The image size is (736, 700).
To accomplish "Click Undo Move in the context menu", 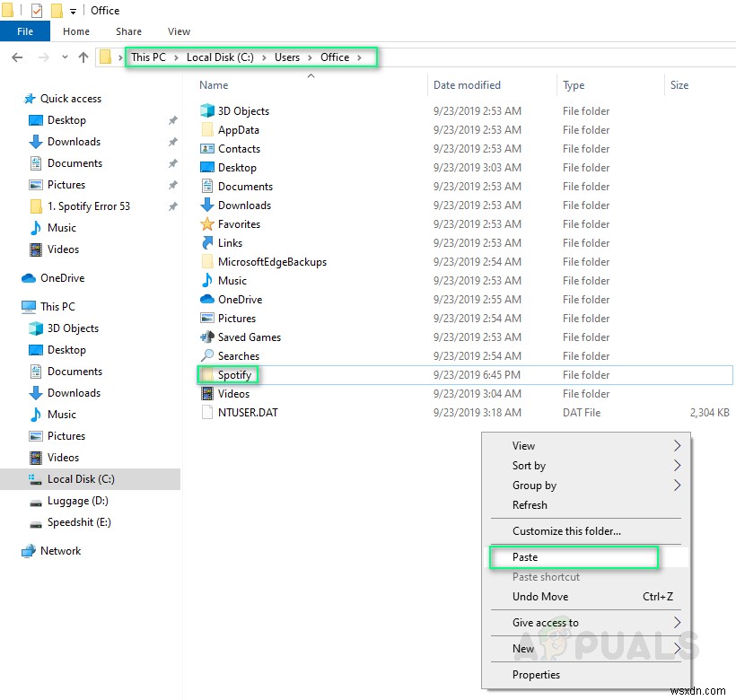I will [x=540, y=596].
